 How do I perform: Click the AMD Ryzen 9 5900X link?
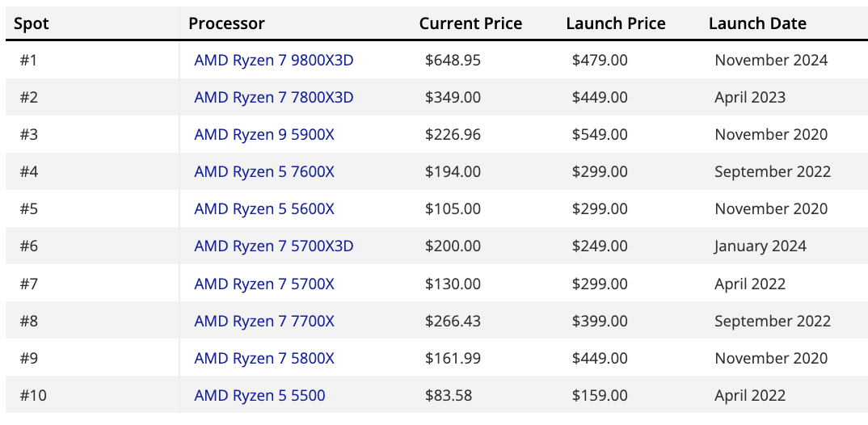264,135
